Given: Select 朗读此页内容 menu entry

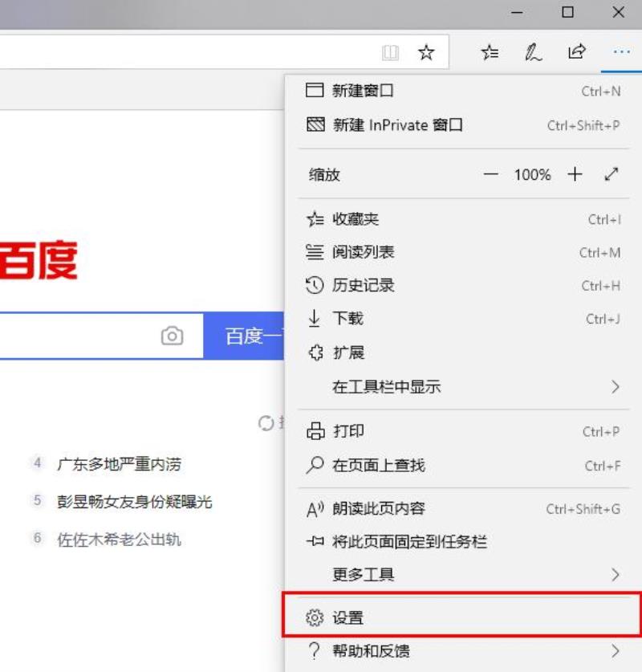Looking at the screenshot, I should coord(463,509).
